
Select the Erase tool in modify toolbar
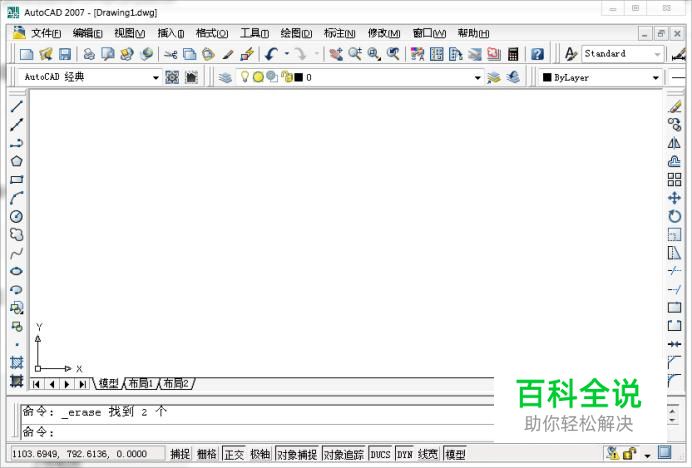(x=674, y=106)
